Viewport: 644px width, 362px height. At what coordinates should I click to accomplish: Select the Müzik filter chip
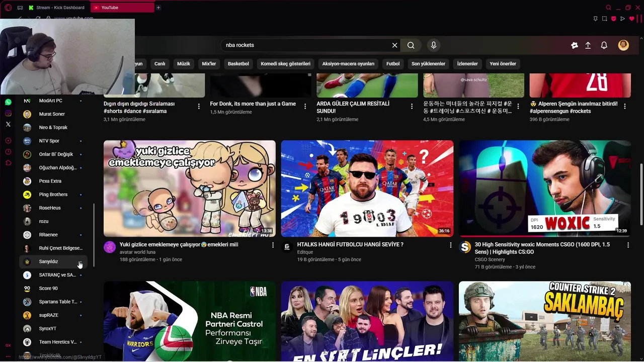pos(184,64)
